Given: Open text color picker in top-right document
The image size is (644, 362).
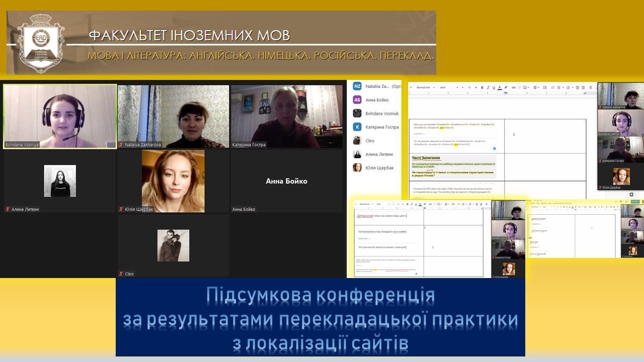Looking at the screenshot, I should click(x=500, y=87).
